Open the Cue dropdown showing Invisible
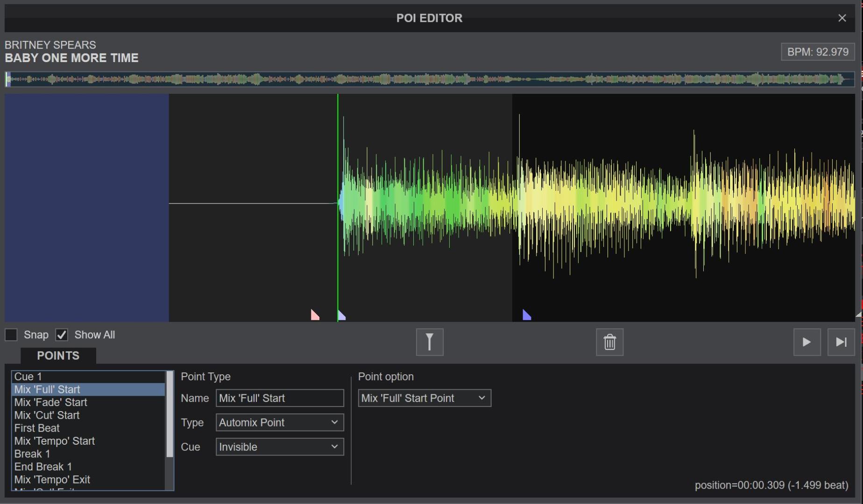The height and width of the screenshot is (504, 863). pyautogui.click(x=280, y=447)
